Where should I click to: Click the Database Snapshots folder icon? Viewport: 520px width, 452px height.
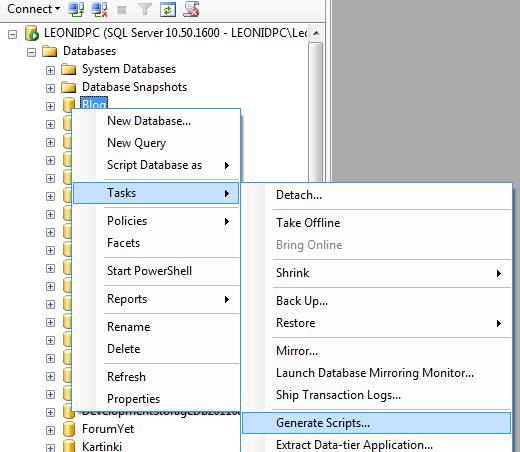tap(69, 87)
